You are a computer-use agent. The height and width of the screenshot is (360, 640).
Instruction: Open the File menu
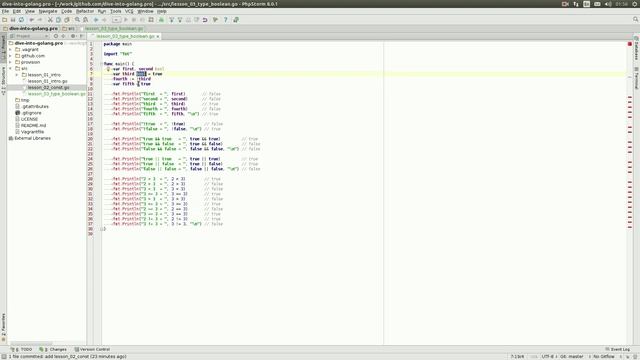click(5, 11)
